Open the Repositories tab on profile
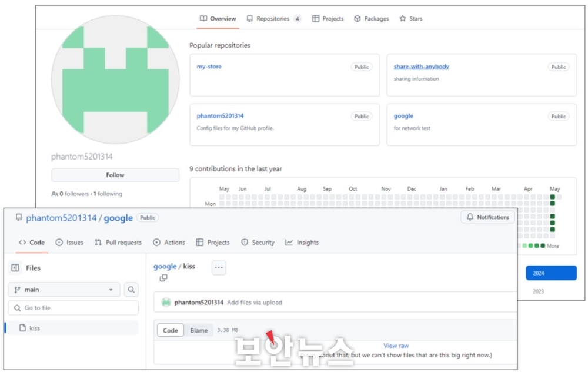 point(274,18)
